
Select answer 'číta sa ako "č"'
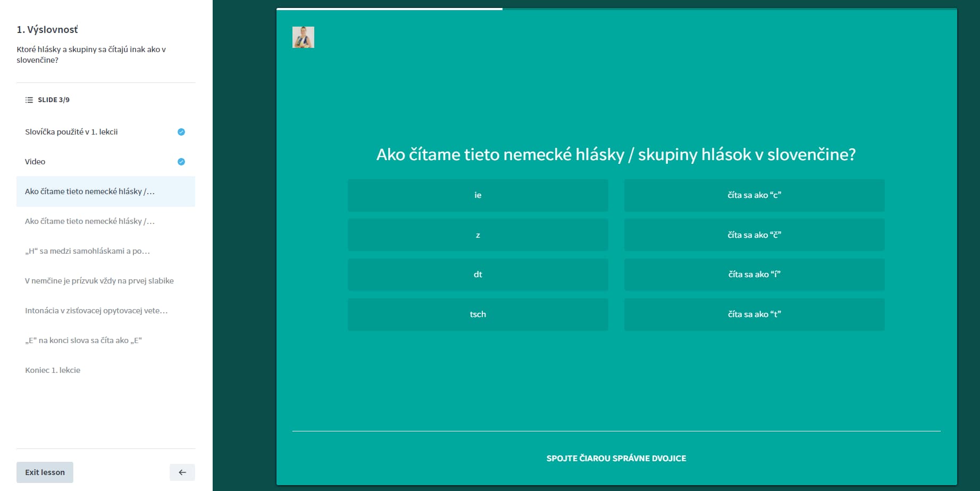754,235
